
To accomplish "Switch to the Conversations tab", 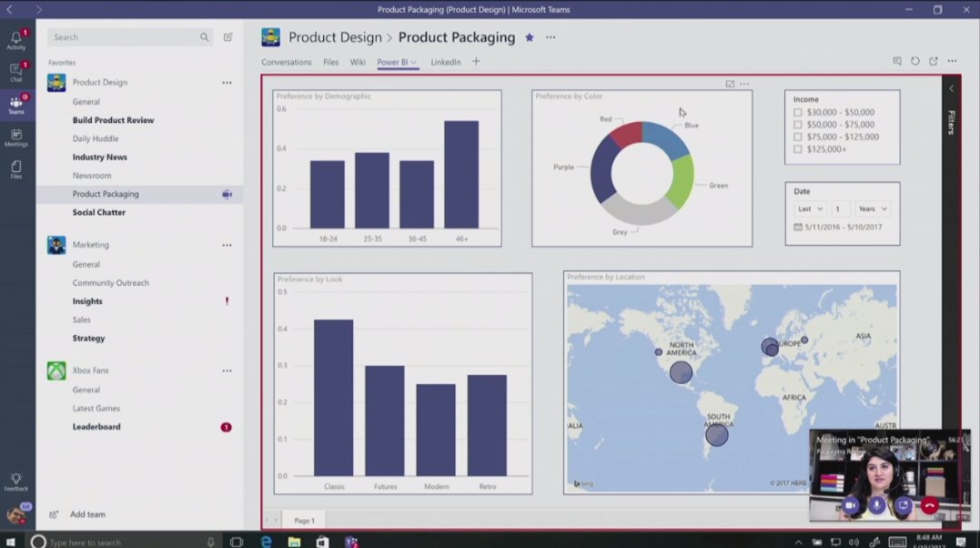I will coord(287,62).
